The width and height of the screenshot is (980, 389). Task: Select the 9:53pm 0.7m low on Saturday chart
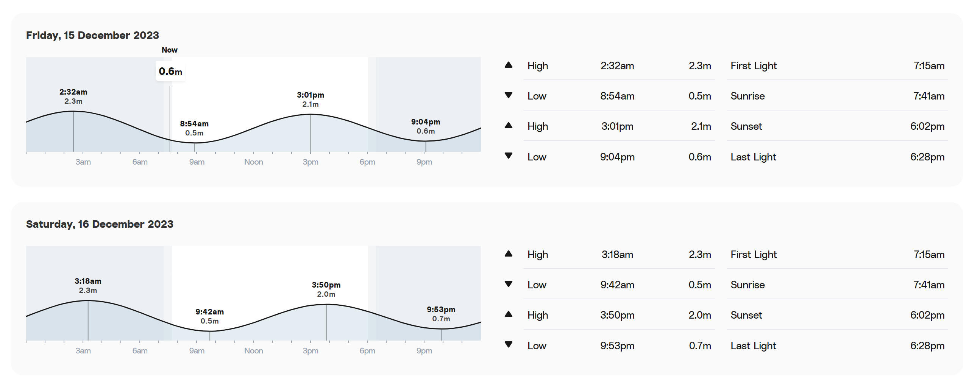point(441,314)
